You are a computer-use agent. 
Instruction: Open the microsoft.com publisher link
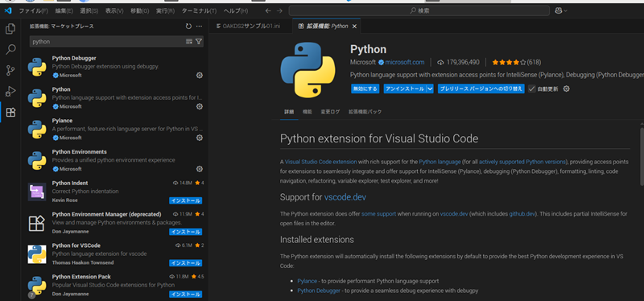pyautogui.click(x=405, y=63)
